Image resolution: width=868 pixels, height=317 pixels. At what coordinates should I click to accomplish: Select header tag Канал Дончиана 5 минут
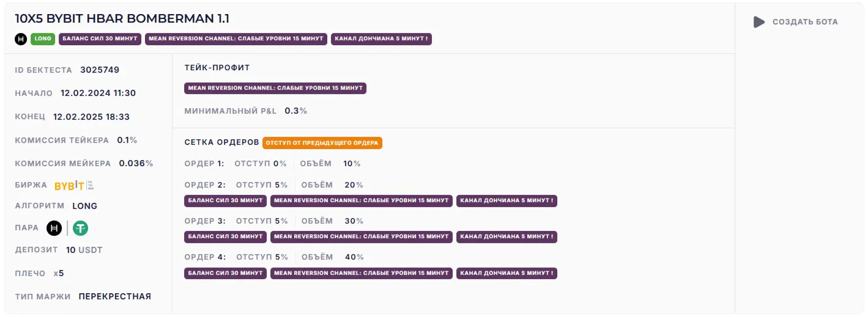coord(381,39)
